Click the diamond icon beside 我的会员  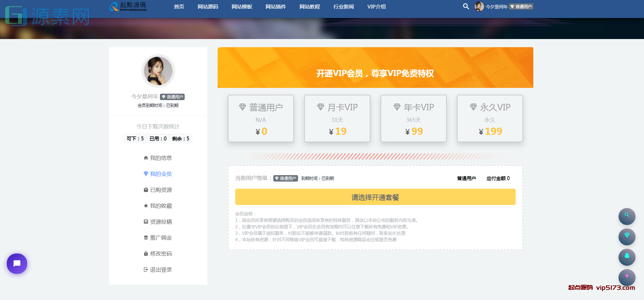tap(146, 174)
